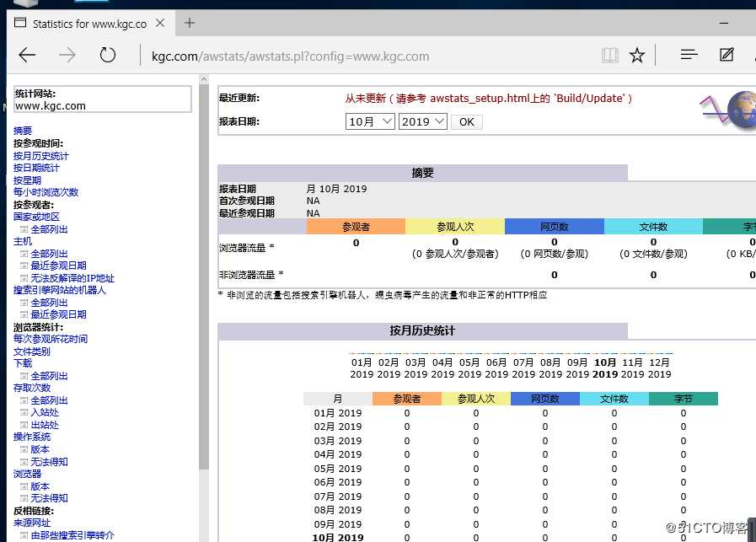The height and width of the screenshot is (542, 756).
Task: Open the 浏览器 link in sidebar
Action: point(27,474)
